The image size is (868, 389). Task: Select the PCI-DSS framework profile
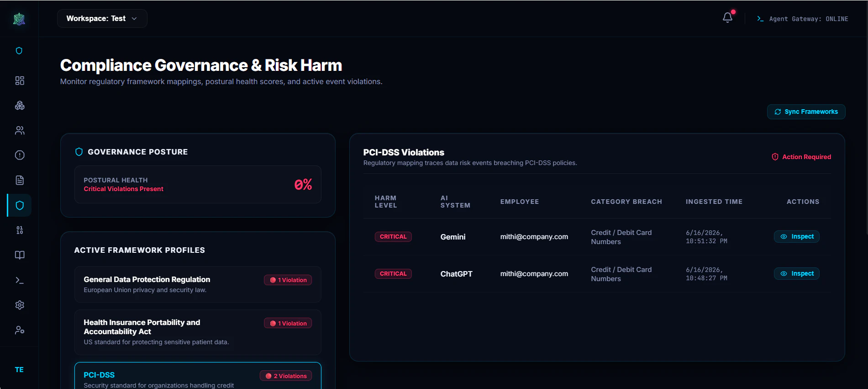tap(198, 376)
